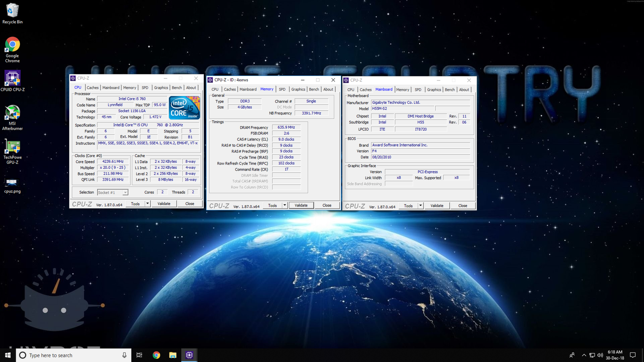Click the Manufacturer field Gigabyte Technology
This screenshot has width=644, height=362.
coord(421,103)
